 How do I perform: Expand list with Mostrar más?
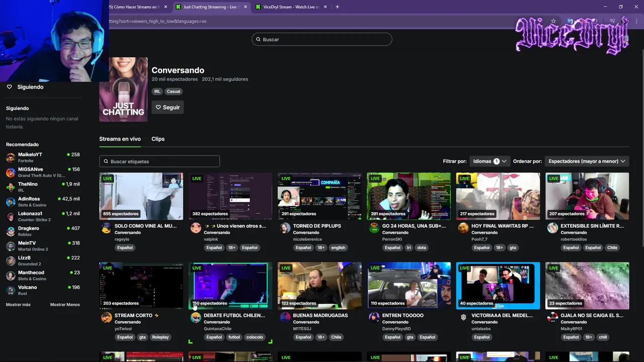[18, 305]
